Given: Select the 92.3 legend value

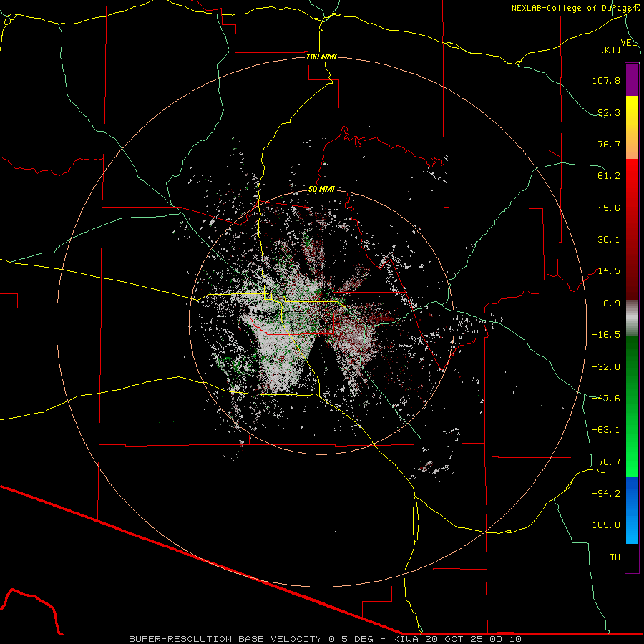Looking at the screenshot, I should tap(609, 112).
